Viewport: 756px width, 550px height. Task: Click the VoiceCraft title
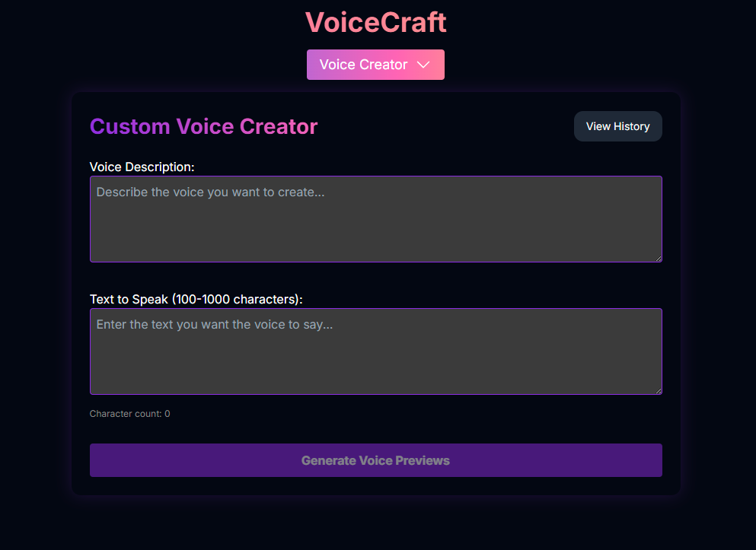click(375, 22)
